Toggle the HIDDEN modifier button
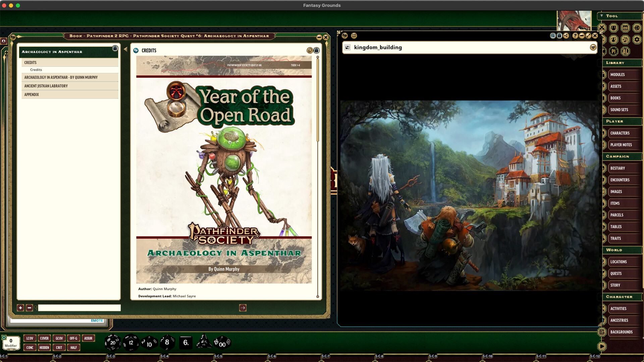 click(44, 348)
